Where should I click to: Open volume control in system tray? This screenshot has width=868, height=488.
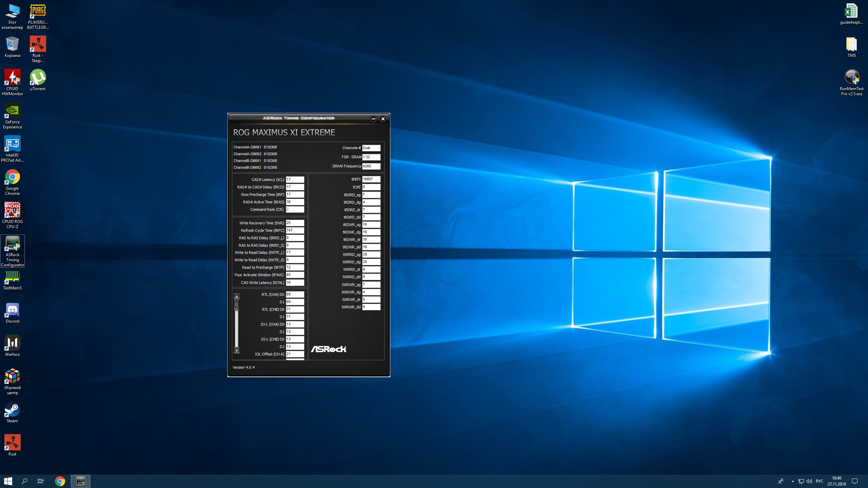click(x=809, y=481)
